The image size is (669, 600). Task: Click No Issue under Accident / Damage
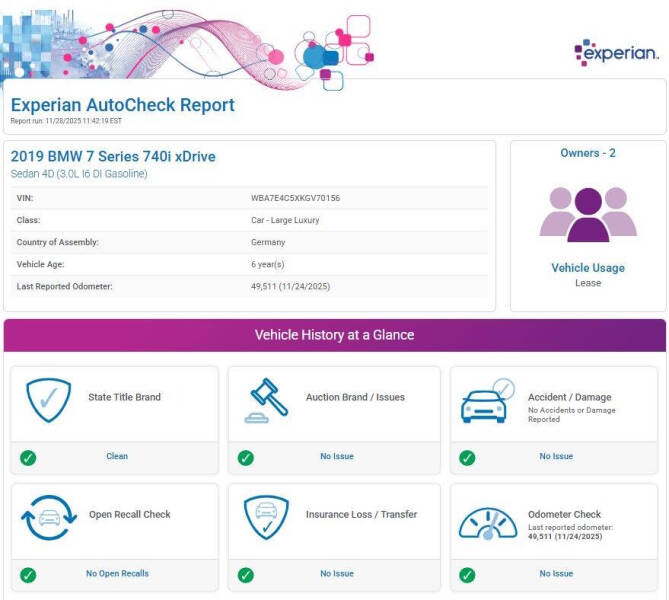[x=556, y=457]
